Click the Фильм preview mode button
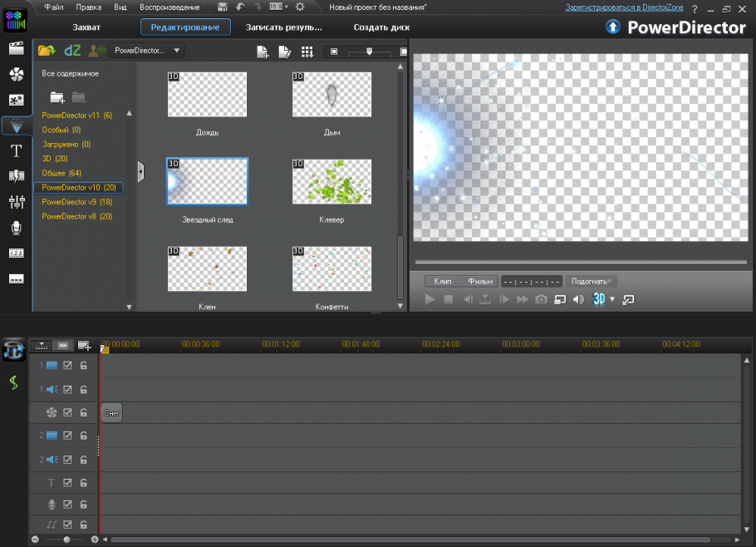The width and height of the screenshot is (756, 547). coord(480,281)
